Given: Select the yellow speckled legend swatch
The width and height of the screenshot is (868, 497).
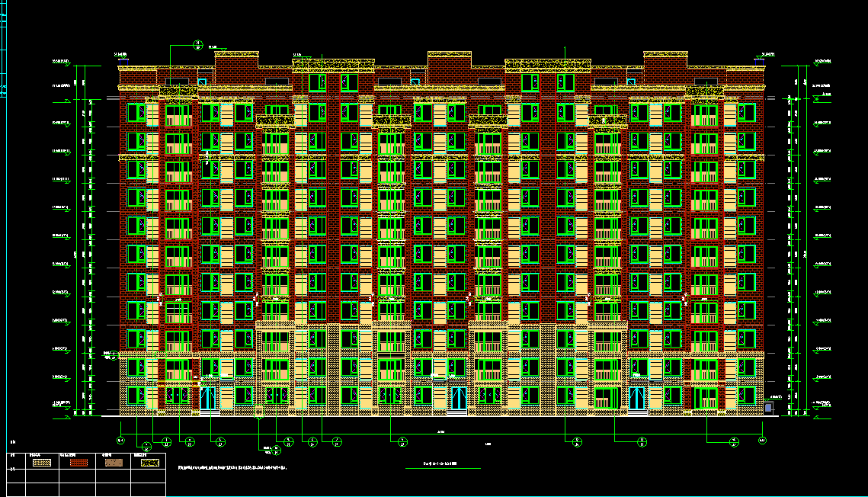Looking at the screenshot, I should pos(149,461).
